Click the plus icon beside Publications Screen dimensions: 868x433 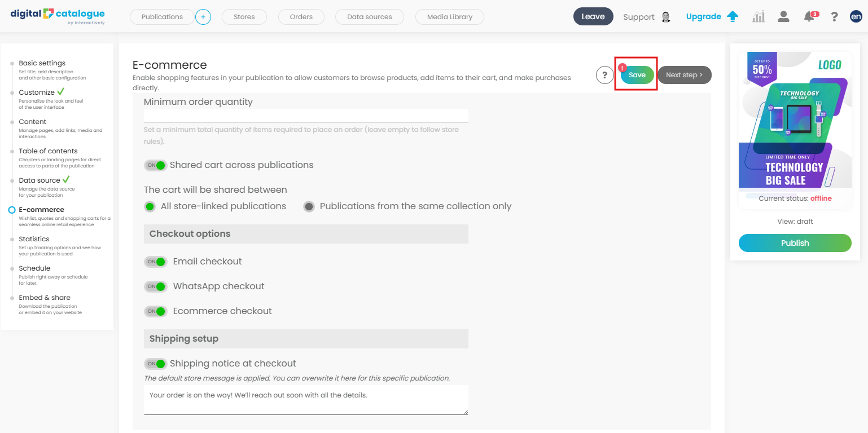pyautogui.click(x=203, y=17)
